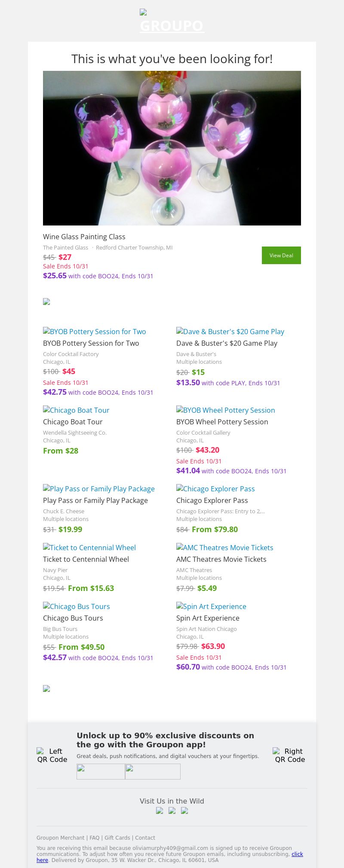Click the Chicago Boat Tour image link
This screenshot has width=344, height=868.
[76, 410]
